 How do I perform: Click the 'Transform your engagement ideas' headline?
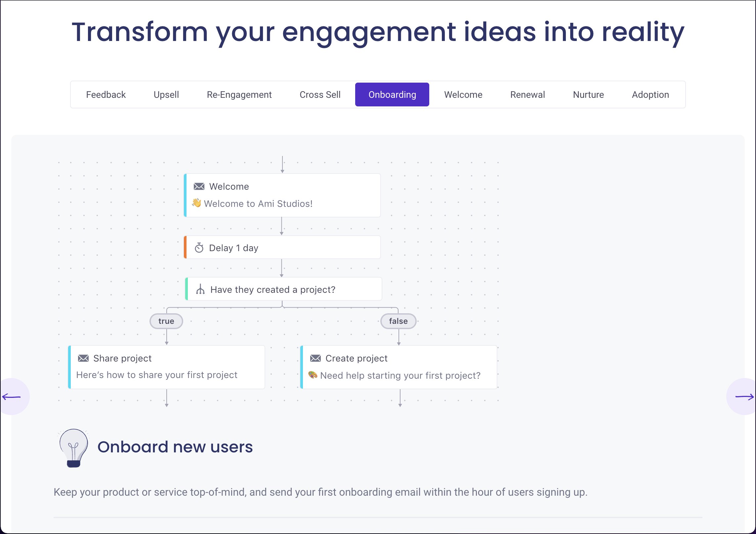click(378, 32)
